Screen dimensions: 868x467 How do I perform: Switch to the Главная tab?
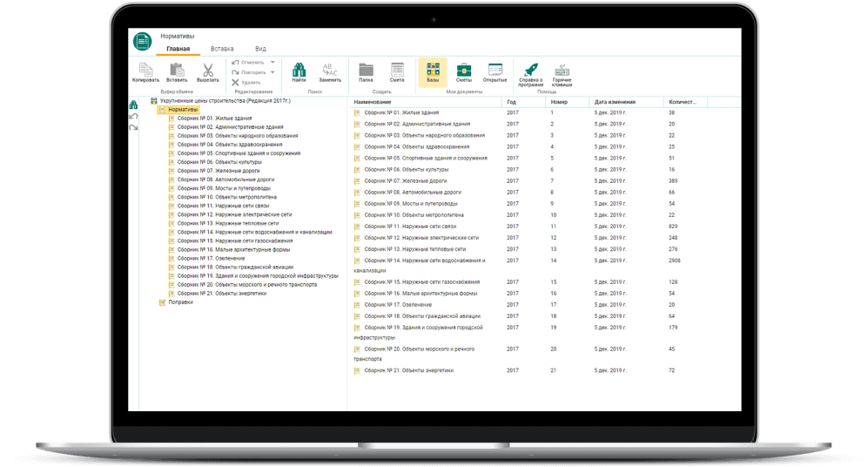click(178, 49)
